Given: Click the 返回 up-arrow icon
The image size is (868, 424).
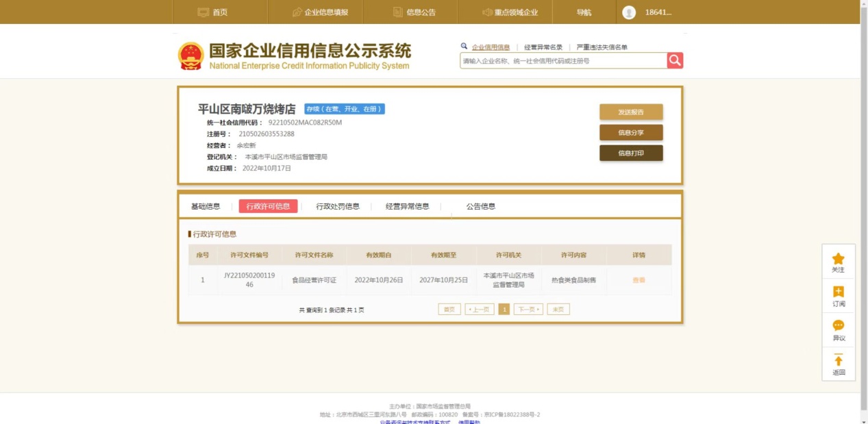Looking at the screenshot, I should pyautogui.click(x=839, y=360).
